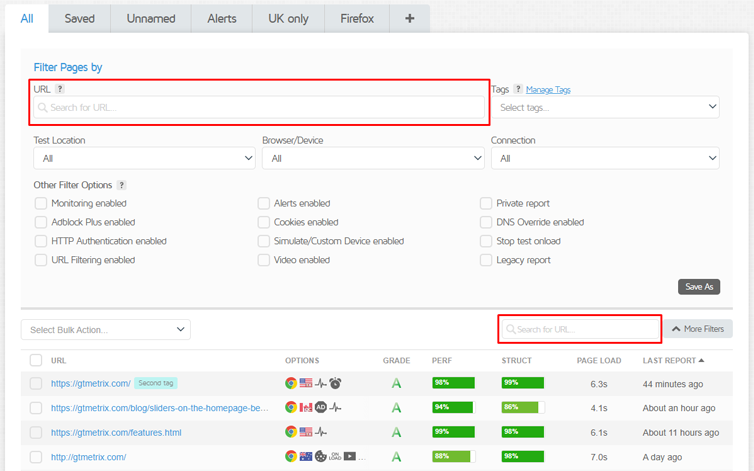This screenshot has width=754, height=471.
Task: Open the Test Location dropdown
Action: click(144, 158)
